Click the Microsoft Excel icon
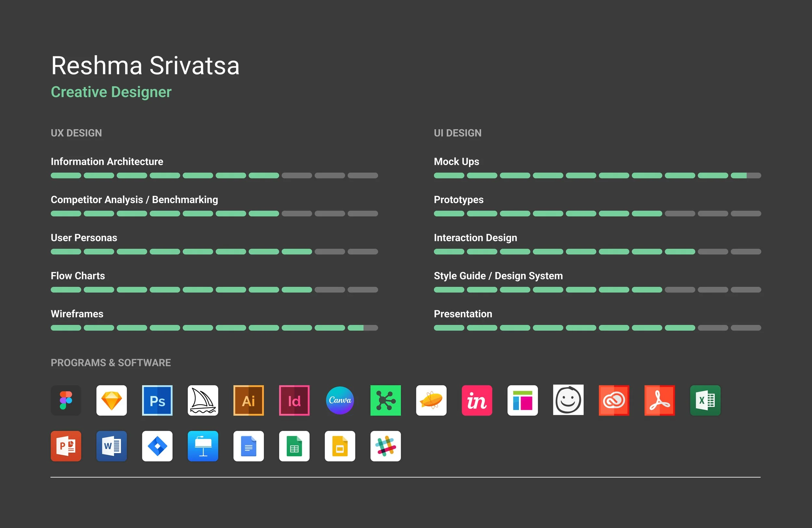Screen dimensions: 812x528 705,400
